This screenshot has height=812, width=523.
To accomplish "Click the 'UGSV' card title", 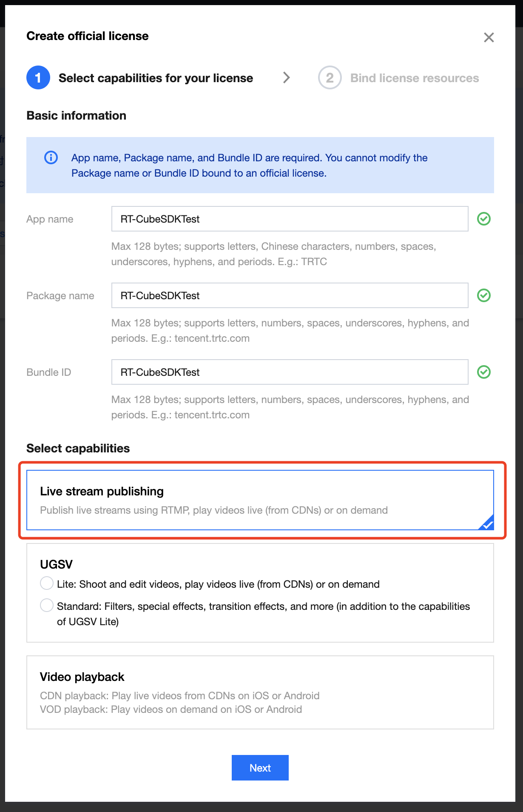I will click(x=56, y=564).
